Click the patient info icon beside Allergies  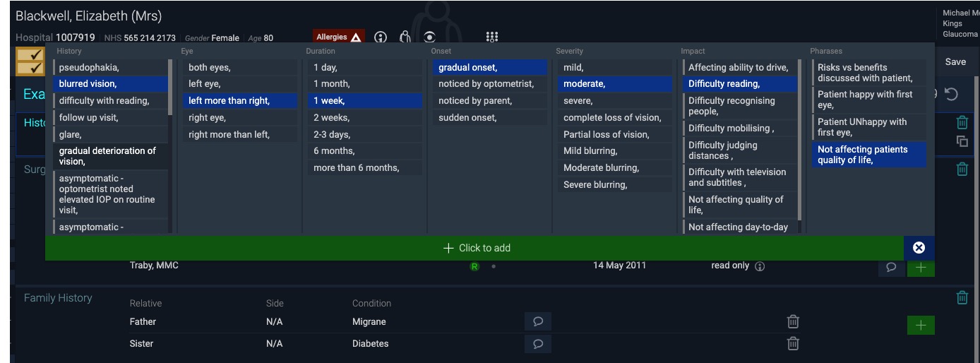tap(381, 37)
